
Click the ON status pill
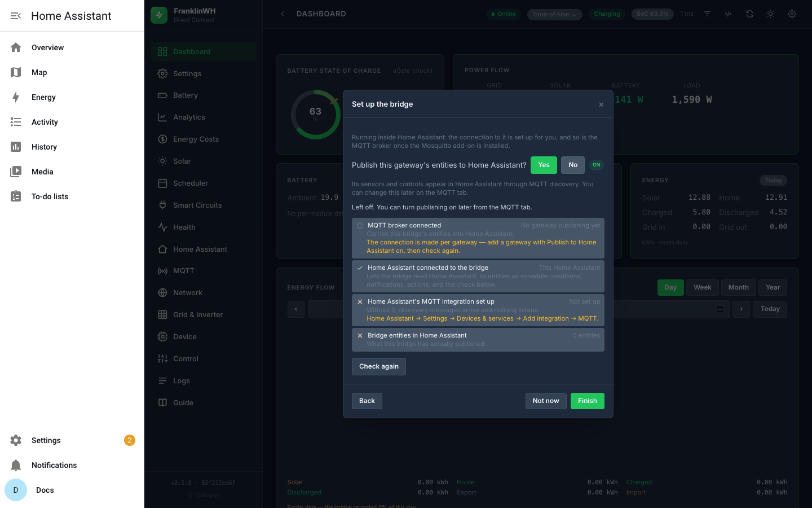point(597,165)
